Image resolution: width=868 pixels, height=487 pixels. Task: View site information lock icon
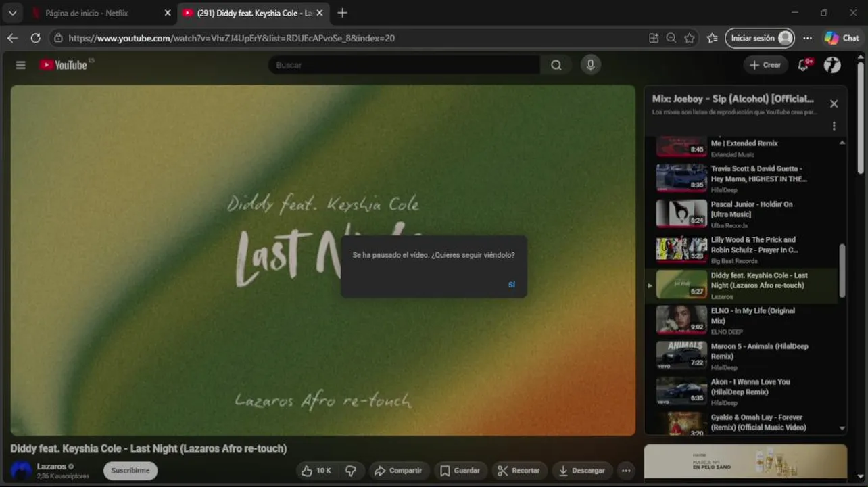click(58, 38)
